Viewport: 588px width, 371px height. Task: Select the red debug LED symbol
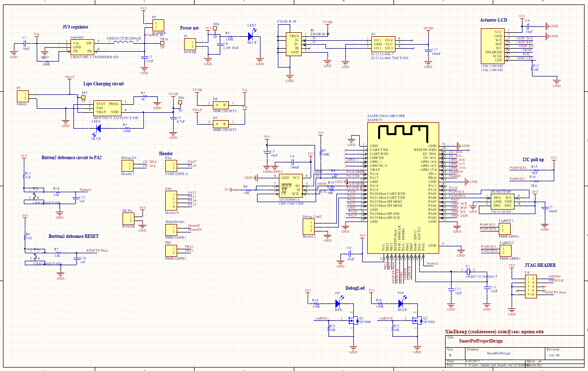pos(338,302)
